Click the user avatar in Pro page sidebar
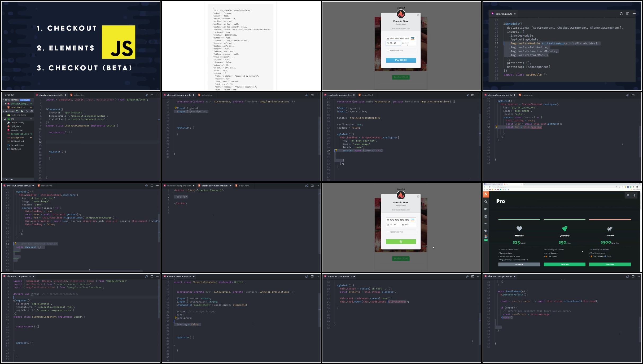The image size is (643, 364). click(486, 236)
